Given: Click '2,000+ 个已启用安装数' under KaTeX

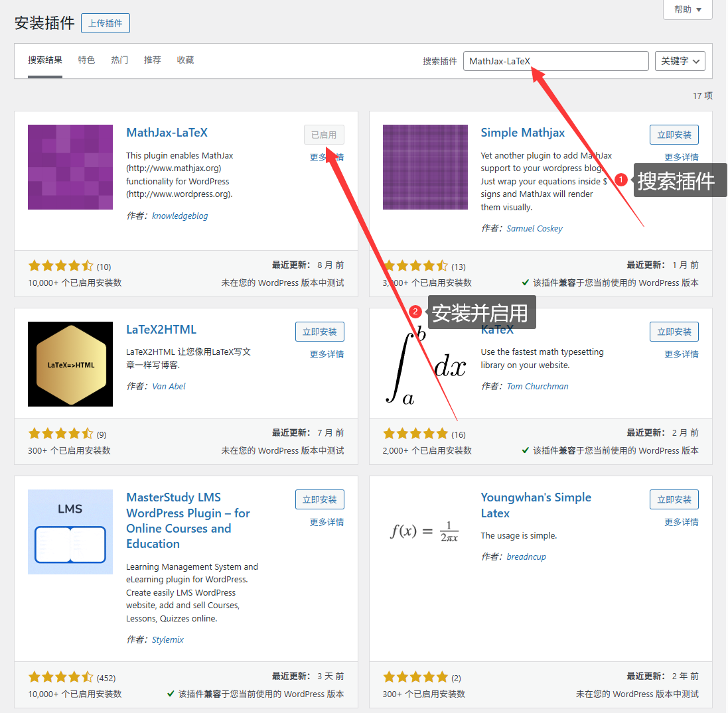Looking at the screenshot, I should click(427, 450).
